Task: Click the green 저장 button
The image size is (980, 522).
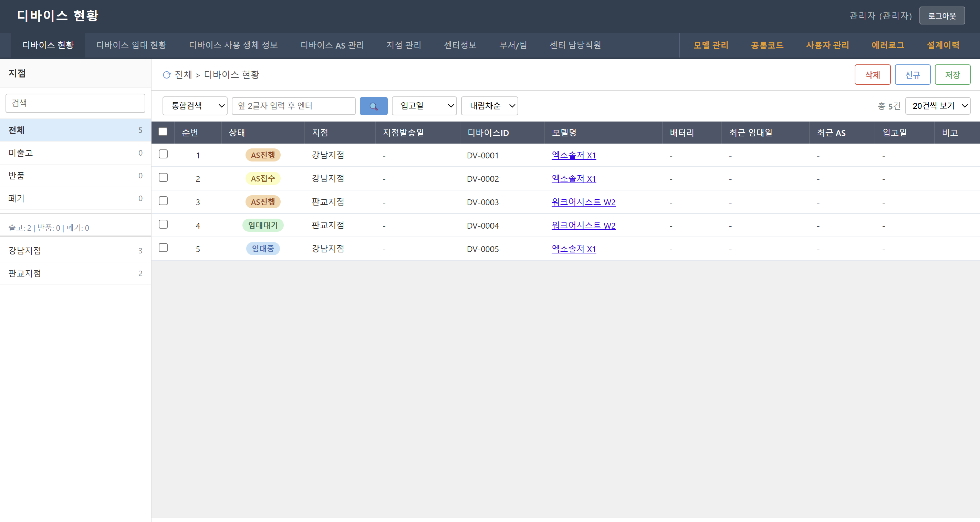Action: (952, 75)
